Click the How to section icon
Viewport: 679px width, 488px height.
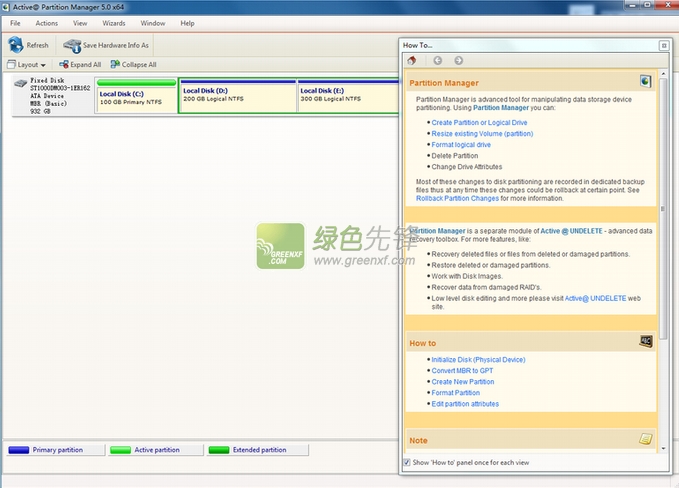coord(646,341)
